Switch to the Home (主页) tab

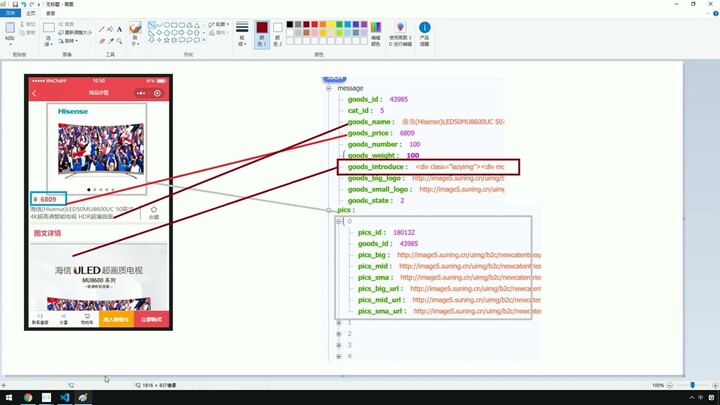click(30, 13)
